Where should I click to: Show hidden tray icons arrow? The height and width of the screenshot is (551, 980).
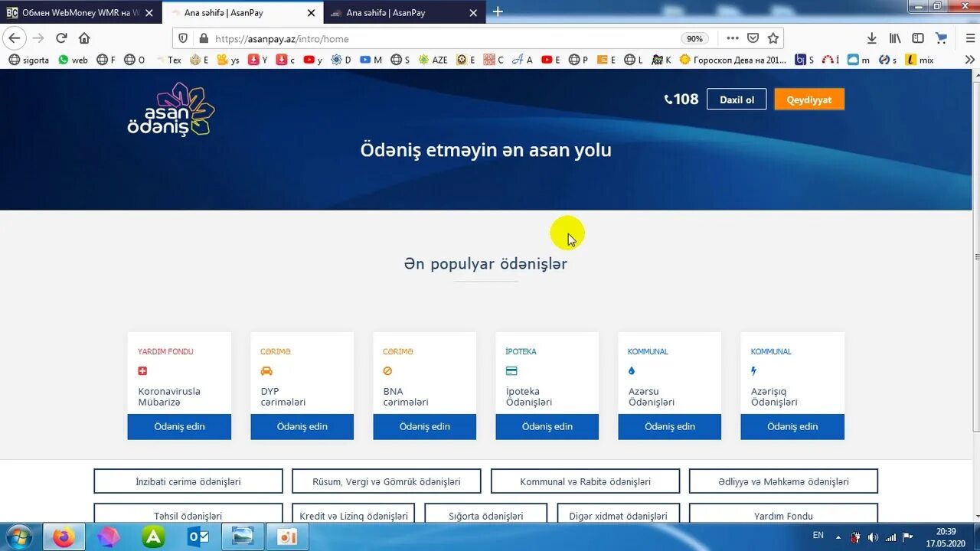coord(838,537)
